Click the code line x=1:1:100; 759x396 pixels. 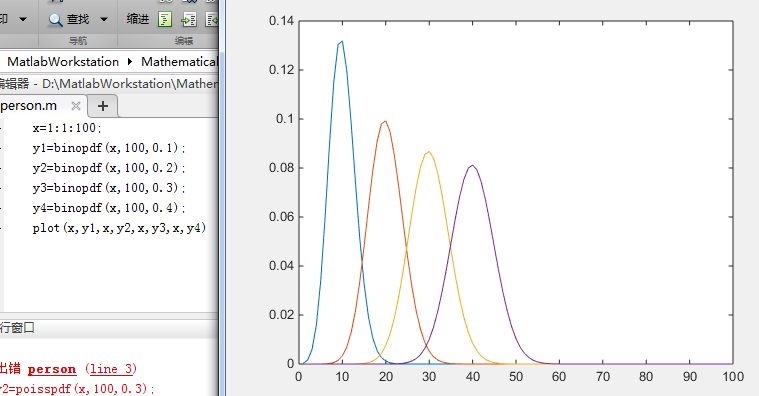pyautogui.click(x=67, y=128)
